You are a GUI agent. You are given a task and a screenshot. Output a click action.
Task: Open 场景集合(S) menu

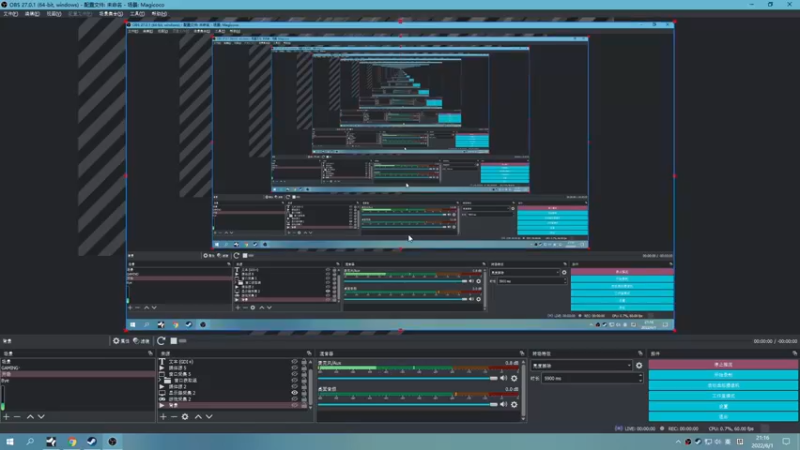[111, 14]
